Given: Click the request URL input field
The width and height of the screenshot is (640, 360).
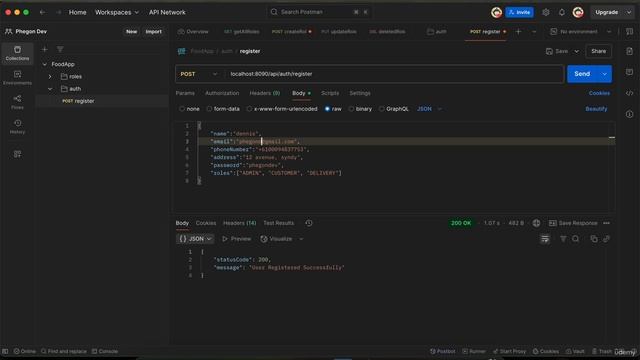Looking at the screenshot, I should 394,74.
